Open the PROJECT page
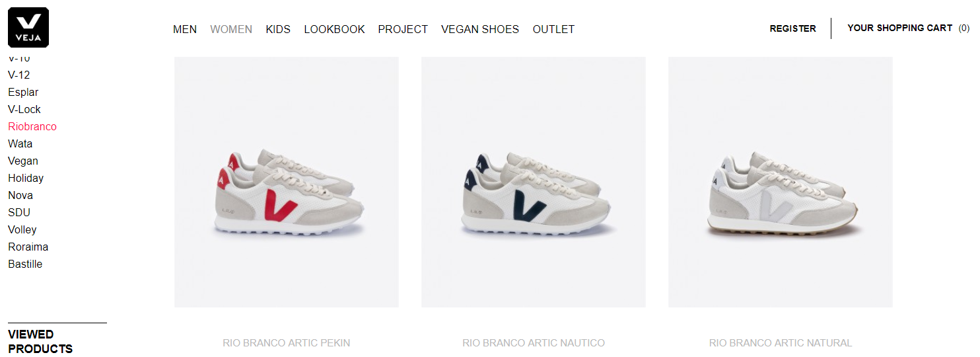Screen dimensions: 980x357 point(403,29)
